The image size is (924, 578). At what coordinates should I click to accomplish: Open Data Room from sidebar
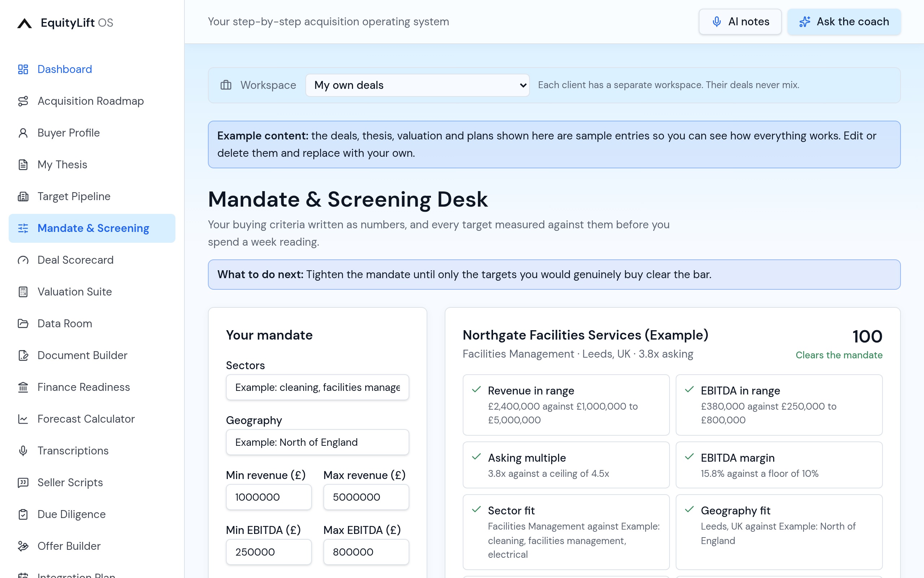pyautogui.click(x=92, y=323)
